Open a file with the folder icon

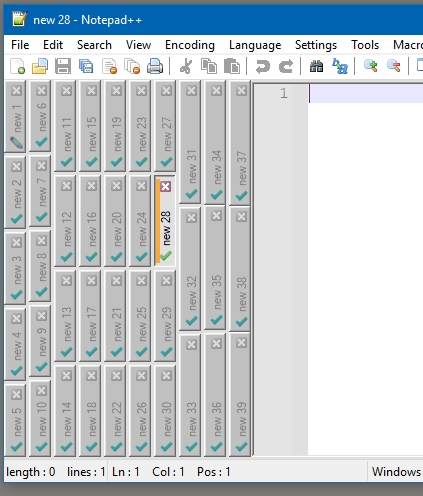coord(40,66)
